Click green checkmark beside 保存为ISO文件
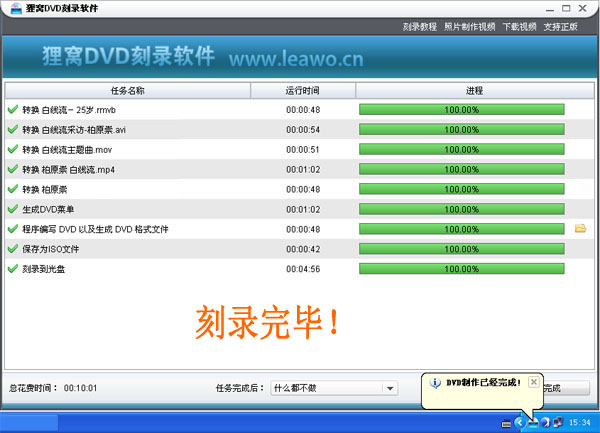 [x=13, y=249]
